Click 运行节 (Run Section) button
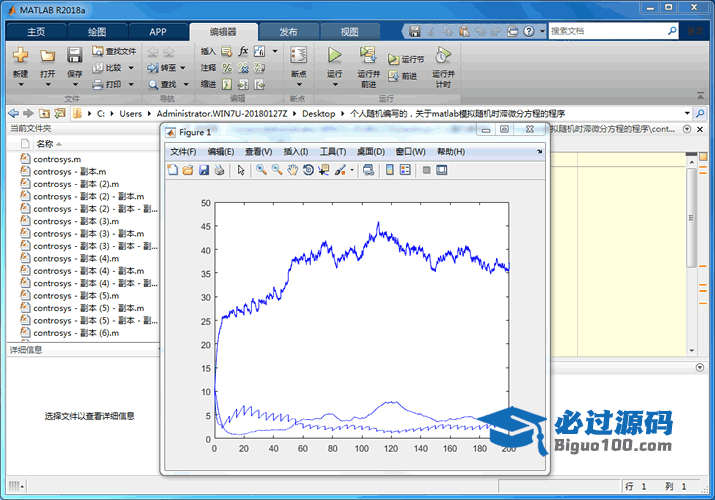 coord(406,59)
